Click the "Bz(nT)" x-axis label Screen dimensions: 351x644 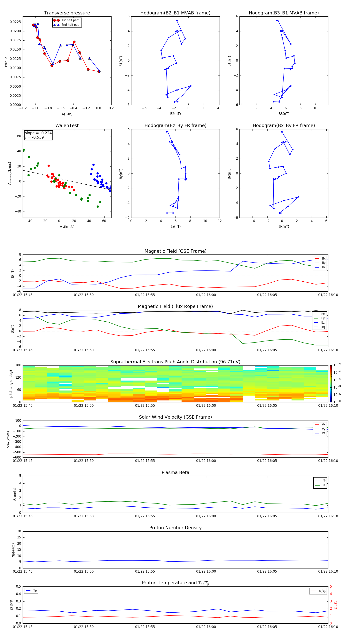(175, 227)
